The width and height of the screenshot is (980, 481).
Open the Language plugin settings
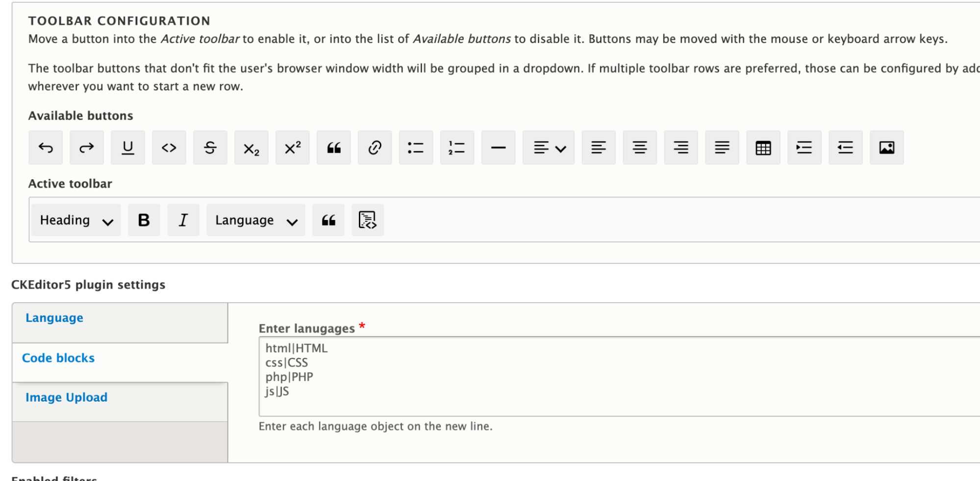pyautogui.click(x=54, y=317)
